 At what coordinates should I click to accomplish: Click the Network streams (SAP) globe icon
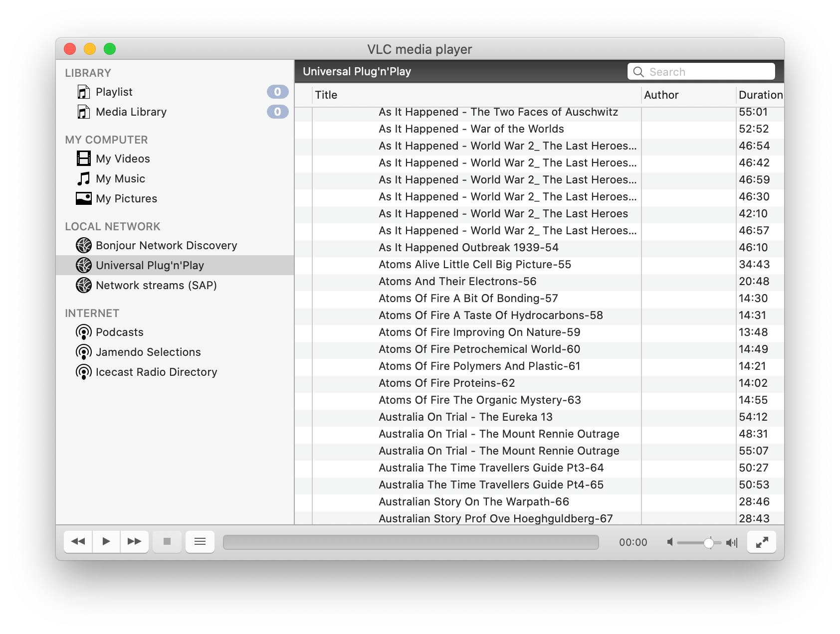coord(83,285)
